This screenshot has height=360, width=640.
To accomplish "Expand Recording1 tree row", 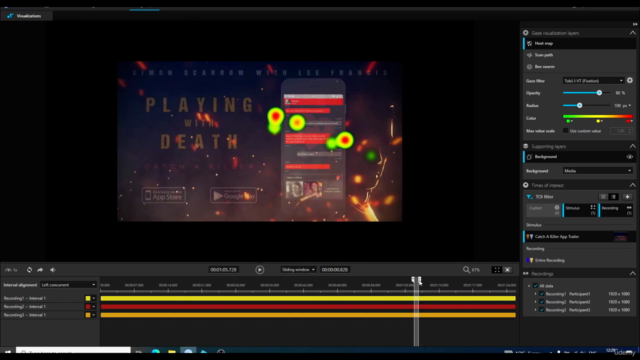I will (536, 294).
